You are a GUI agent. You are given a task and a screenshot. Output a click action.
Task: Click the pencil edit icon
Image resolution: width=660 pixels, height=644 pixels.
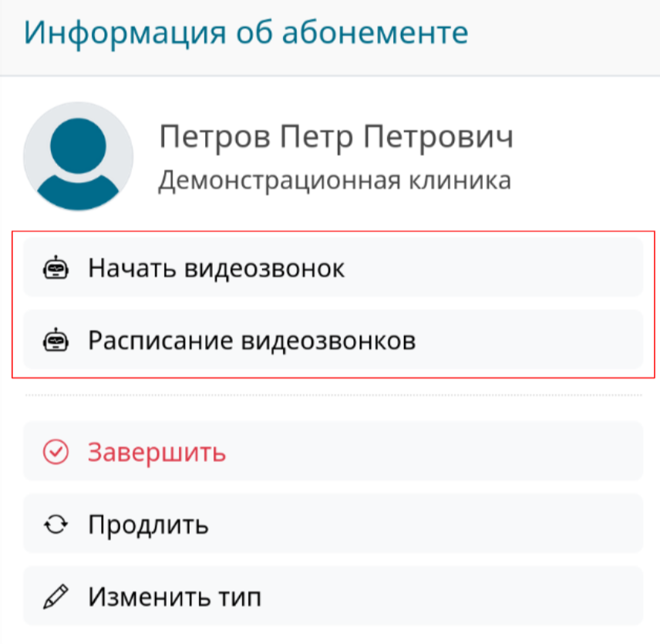click(x=56, y=596)
